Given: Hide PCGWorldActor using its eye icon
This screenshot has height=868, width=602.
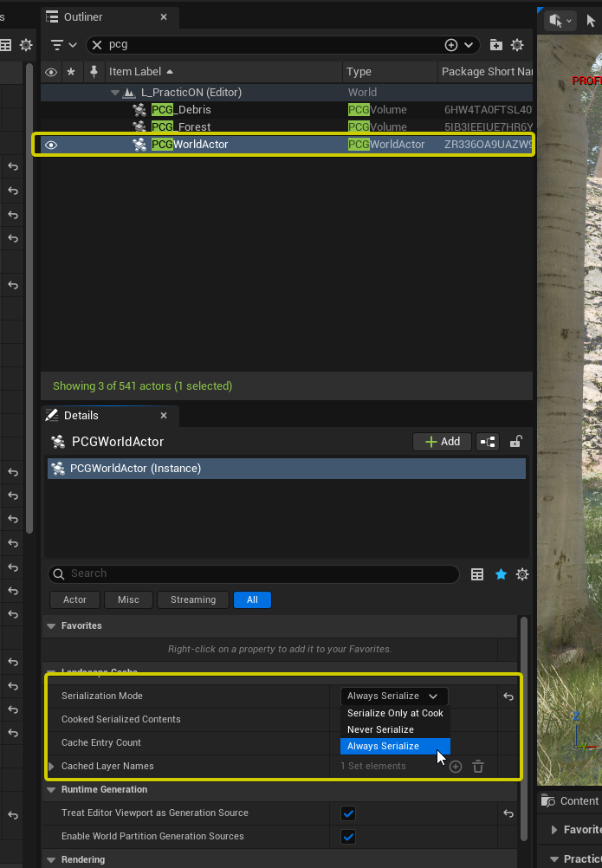Looking at the screenshot, I should [x=51, y=145].
